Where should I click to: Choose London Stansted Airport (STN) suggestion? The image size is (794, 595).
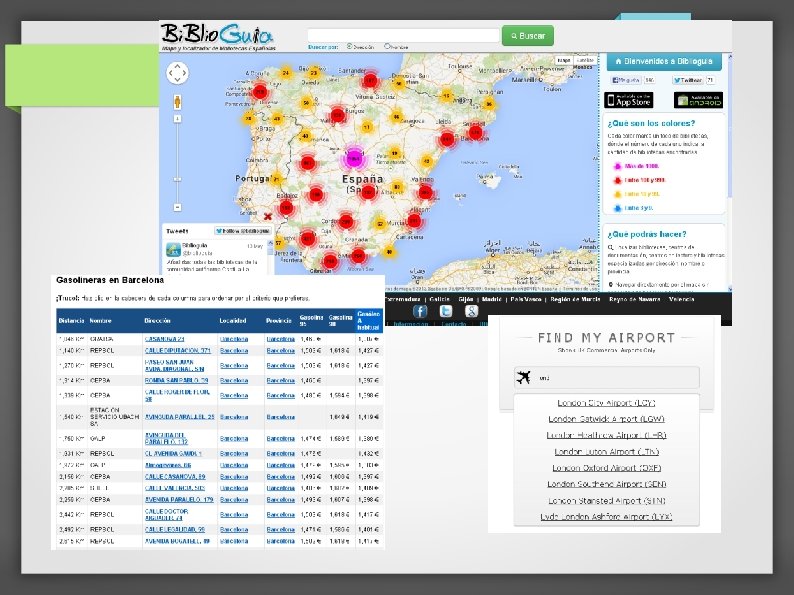pos(606,500)
